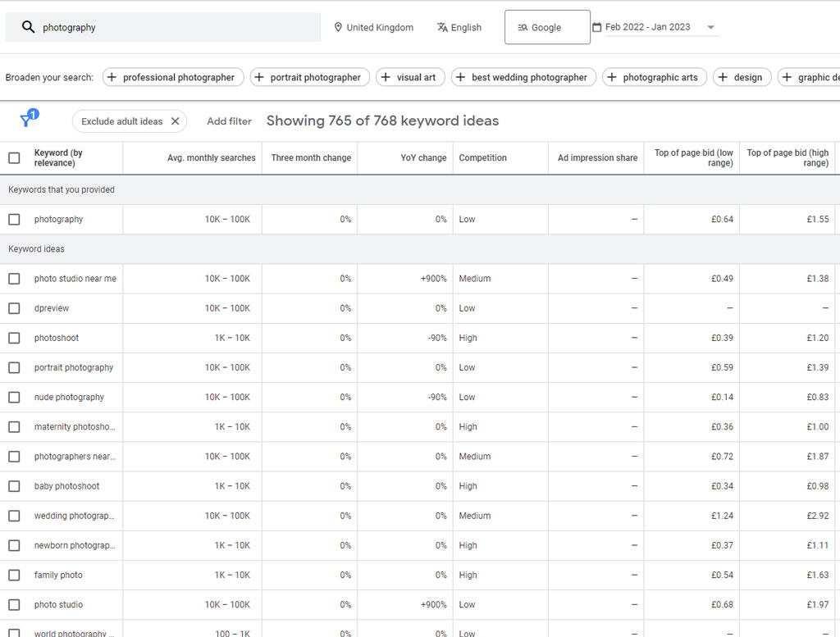Open the Google network selector
The width and height of the screenshot is (840, 637).
546,27
